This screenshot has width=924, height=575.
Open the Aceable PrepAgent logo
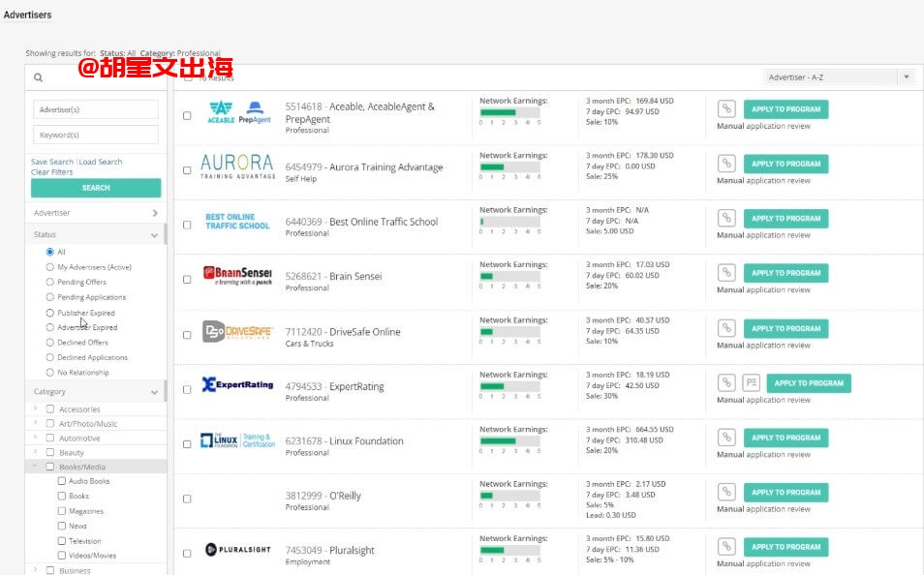(x=238, y=112)
